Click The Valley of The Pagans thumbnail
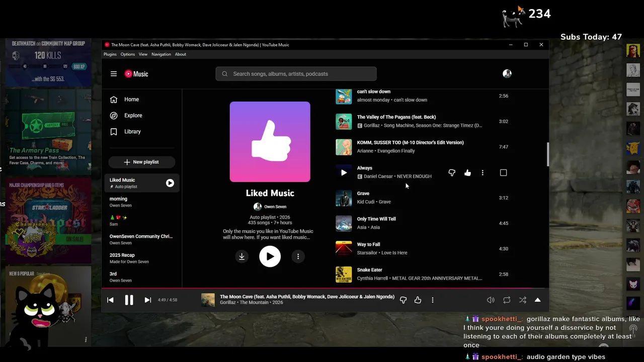This screenshot has height=362, width=644. tap(344, 122)
